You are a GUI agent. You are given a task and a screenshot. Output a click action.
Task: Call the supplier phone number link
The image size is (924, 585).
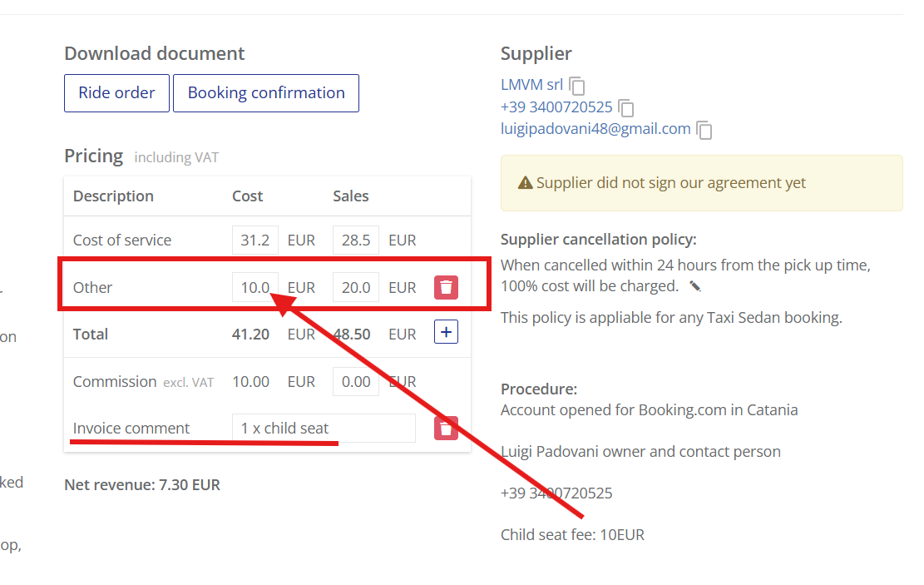556,107
